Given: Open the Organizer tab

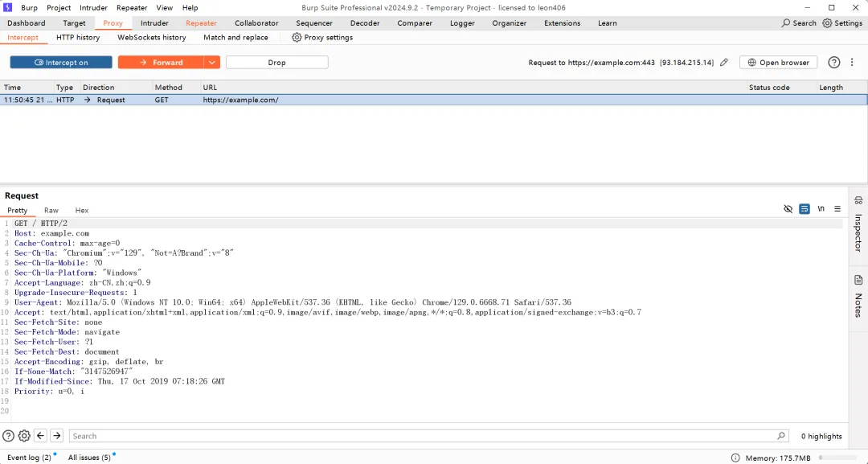Looking at the screenshot, I should [x=510, y=23].
